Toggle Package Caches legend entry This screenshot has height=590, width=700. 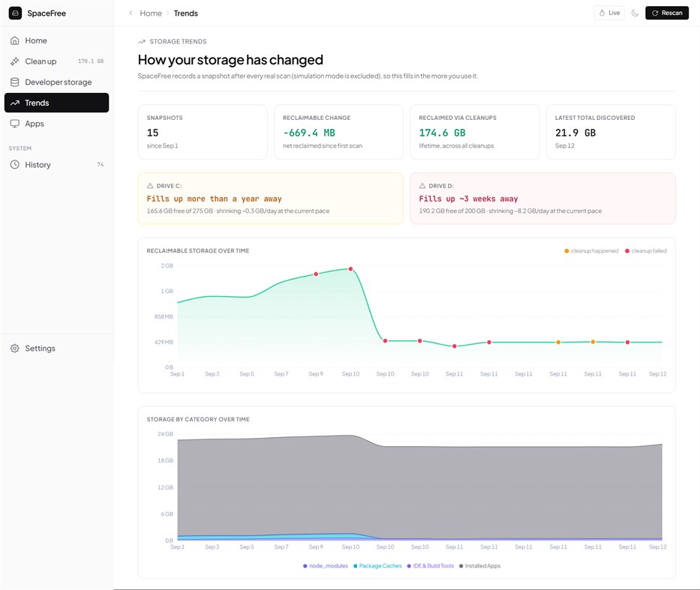(377, 566)
